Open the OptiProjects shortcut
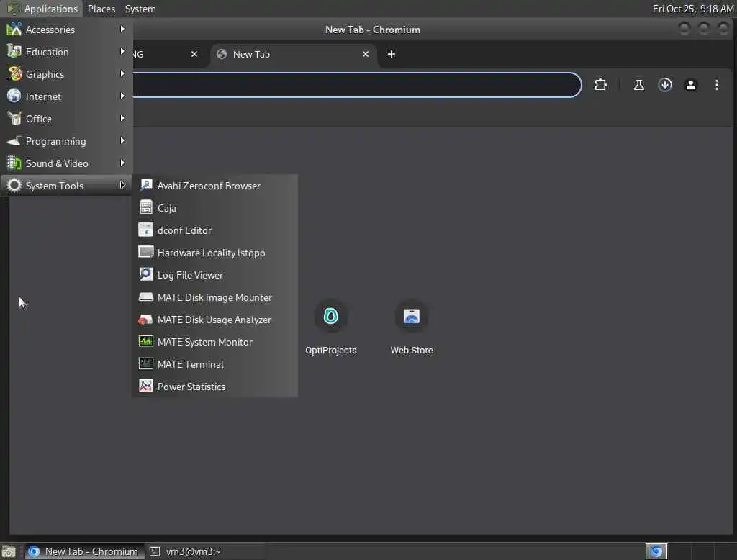 tap(331, 328)
